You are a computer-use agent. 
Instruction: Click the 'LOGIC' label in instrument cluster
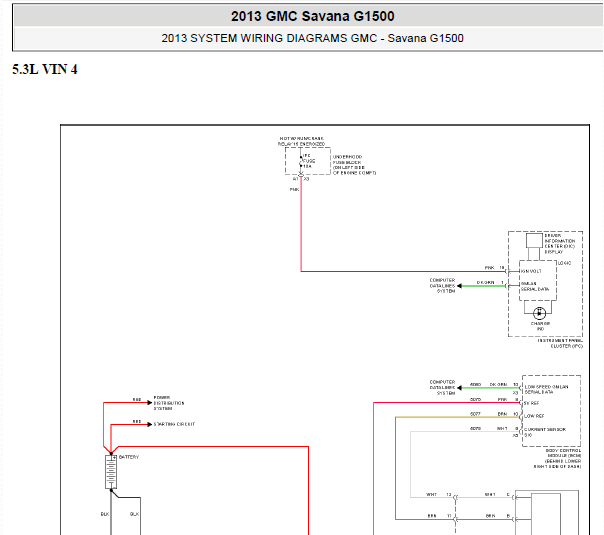(564, 263)
